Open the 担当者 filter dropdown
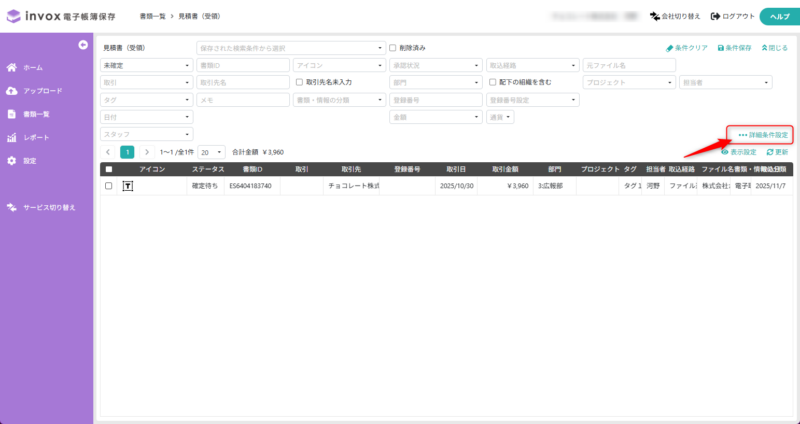Screen dimensions: 800x424 pos(726,82)
